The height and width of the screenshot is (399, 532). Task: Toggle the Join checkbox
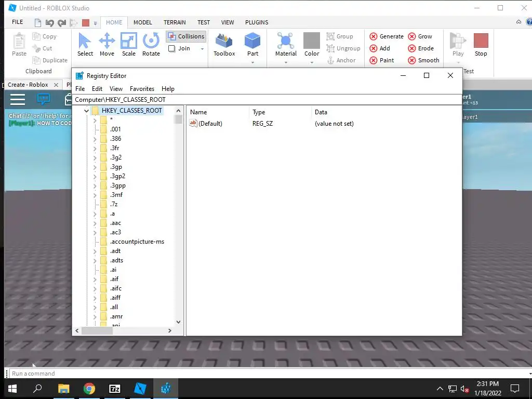point(171,48)
